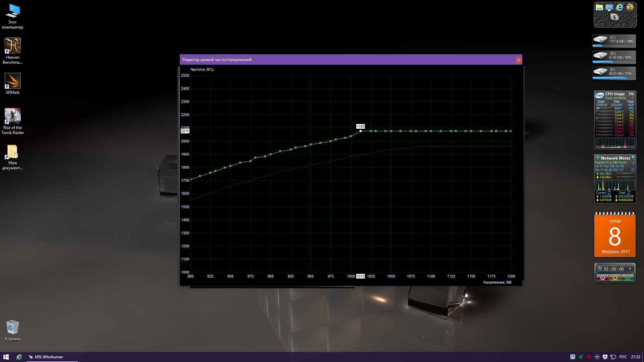
Task: Open the C: drive gadget
Action: click(614, 41)
